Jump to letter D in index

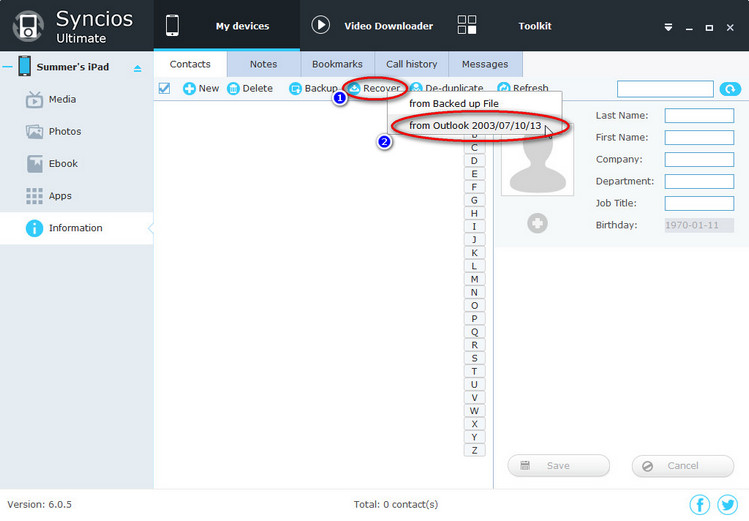(x=474, y=161)
